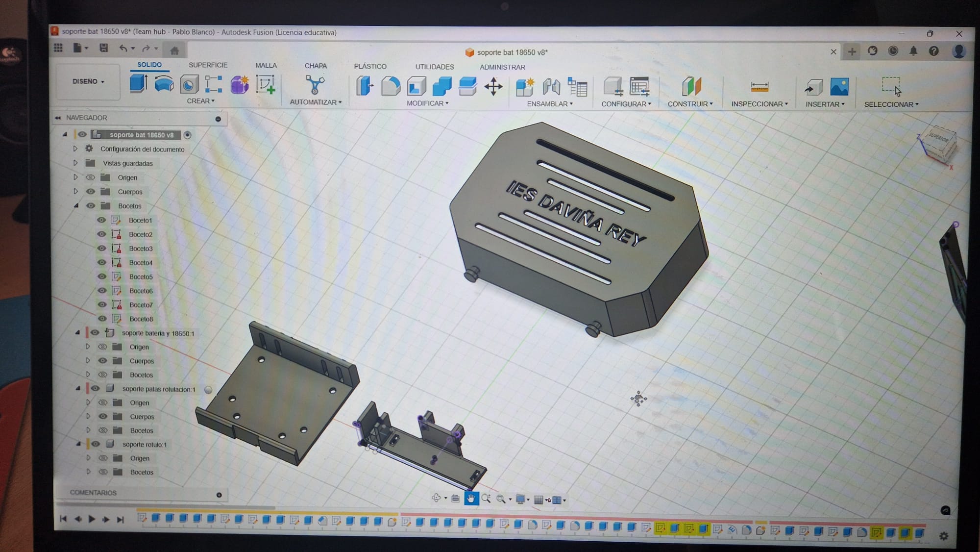Click the Move/Copy arrows icon
The width and height of the screenshot is (980, 552).
pyautogui.click(x=493, y=87)
